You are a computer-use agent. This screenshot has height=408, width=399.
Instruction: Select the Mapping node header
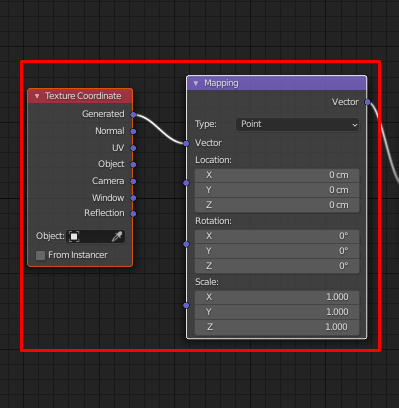click(x=277, y=83)
